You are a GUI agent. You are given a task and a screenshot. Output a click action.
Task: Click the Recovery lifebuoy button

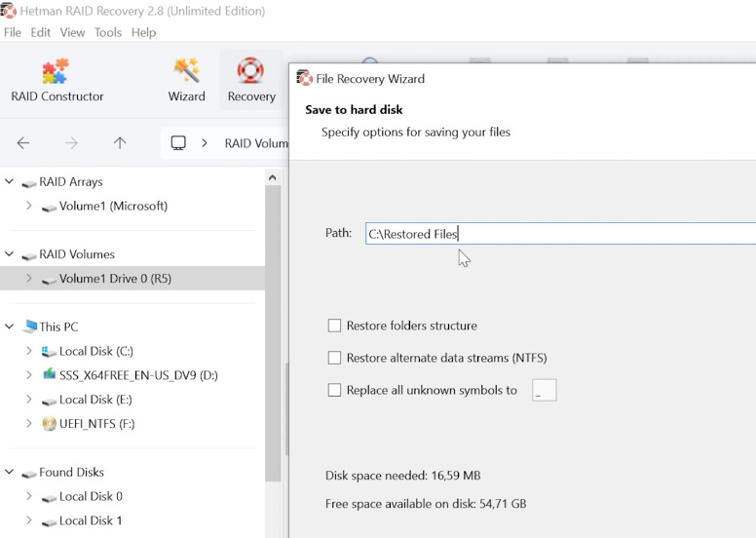click(x=251, y=80)
